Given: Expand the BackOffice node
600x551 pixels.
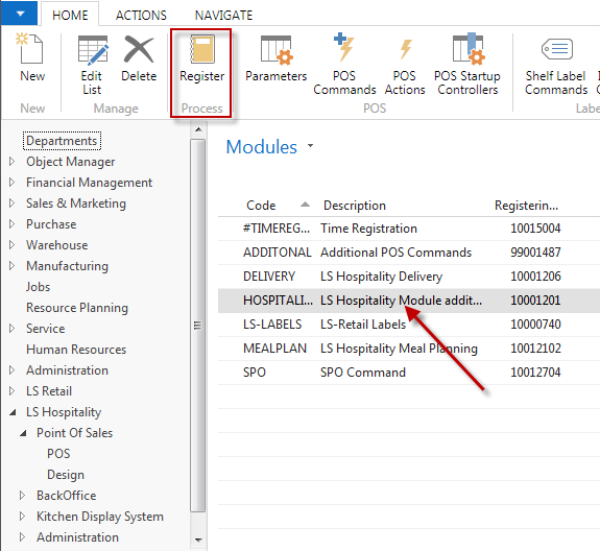Looking at the screenshot, I should click(x=23, y=496).
